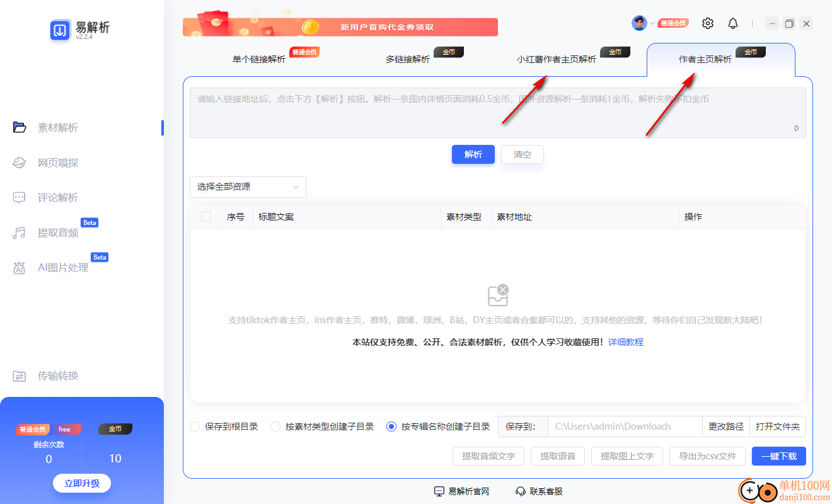Screen dimensions: 832x504
Task: Switch to 小红薯作者主页解析 tab
Action: [557, 59]
